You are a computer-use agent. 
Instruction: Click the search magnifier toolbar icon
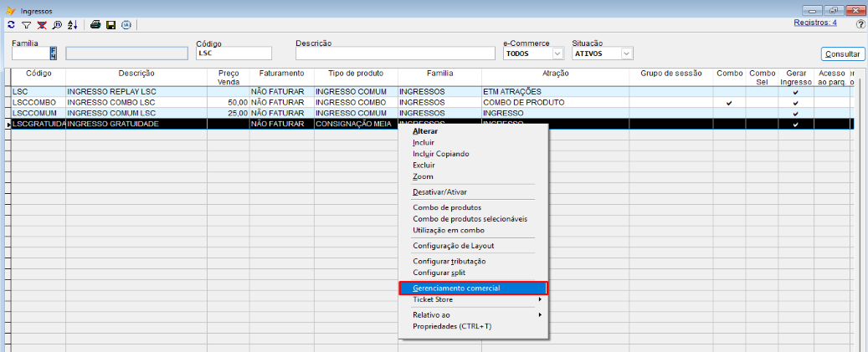click(x=55, y=25)
